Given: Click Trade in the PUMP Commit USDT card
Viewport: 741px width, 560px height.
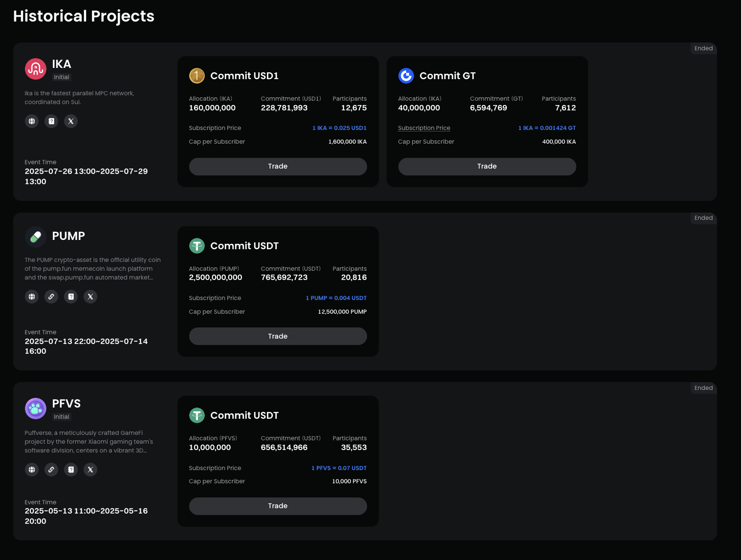Looking at the screenshot, I should [278, 336].
